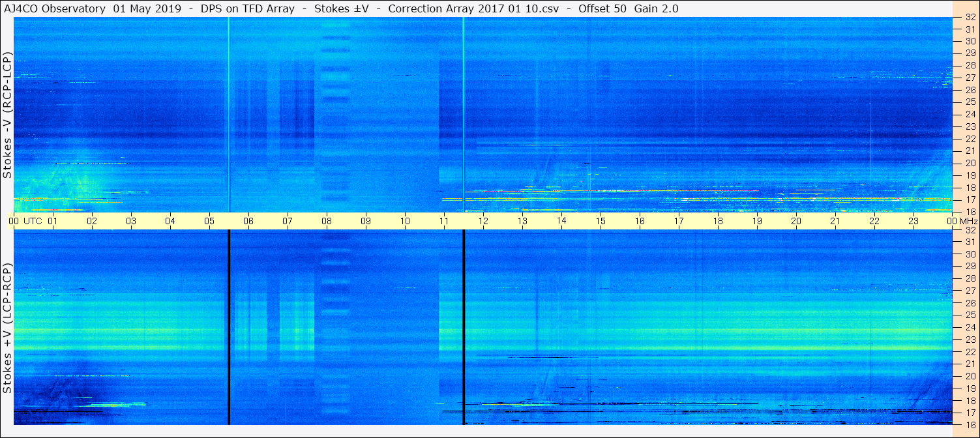Click the "Gain 2.0" value in the header
The image size is (980, 438).
656,9
